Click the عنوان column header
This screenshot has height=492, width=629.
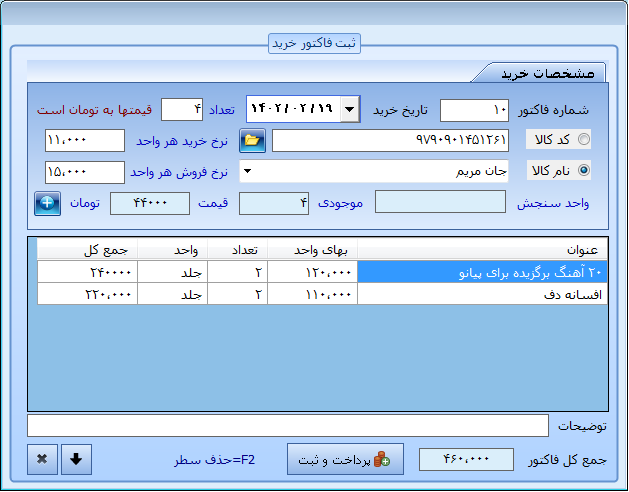[482, 250]
